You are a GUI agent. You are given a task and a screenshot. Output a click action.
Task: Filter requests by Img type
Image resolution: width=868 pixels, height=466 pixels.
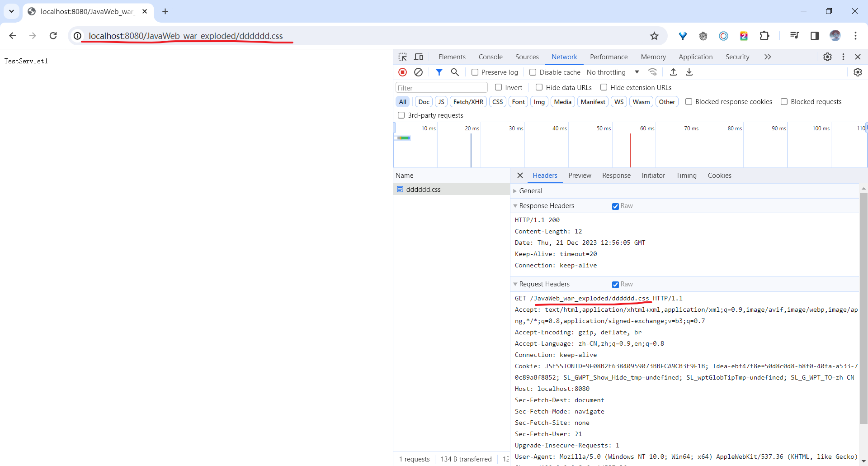[539, 102]
